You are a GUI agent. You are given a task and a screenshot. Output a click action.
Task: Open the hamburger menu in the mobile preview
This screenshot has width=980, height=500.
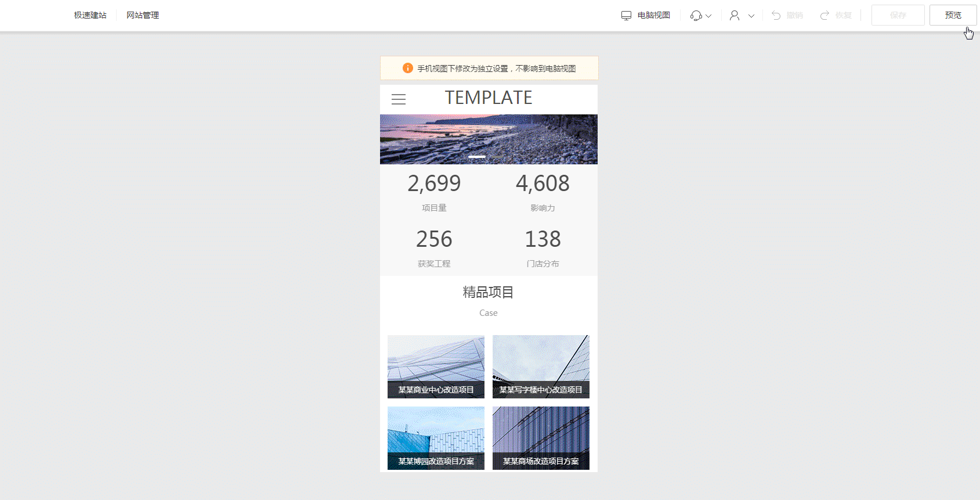[399, 99]
